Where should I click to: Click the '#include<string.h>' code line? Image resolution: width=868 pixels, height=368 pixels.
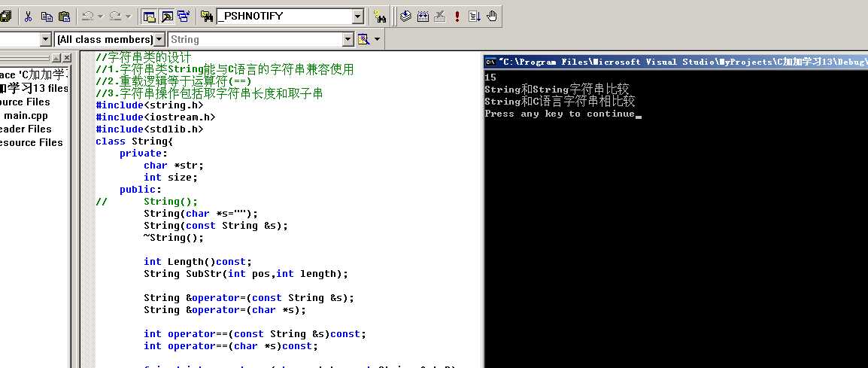pos(150,105)
